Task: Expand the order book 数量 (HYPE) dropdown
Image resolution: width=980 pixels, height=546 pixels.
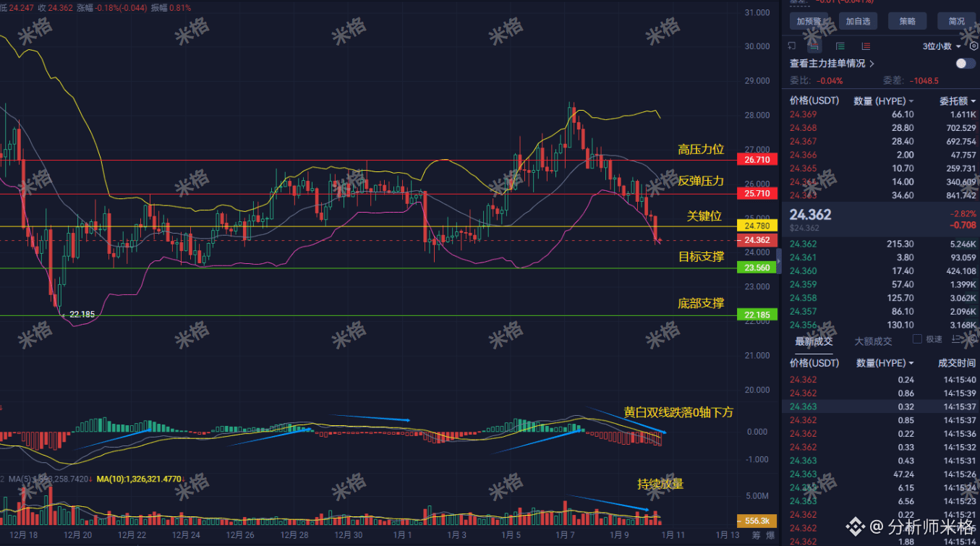Action: 911,101
